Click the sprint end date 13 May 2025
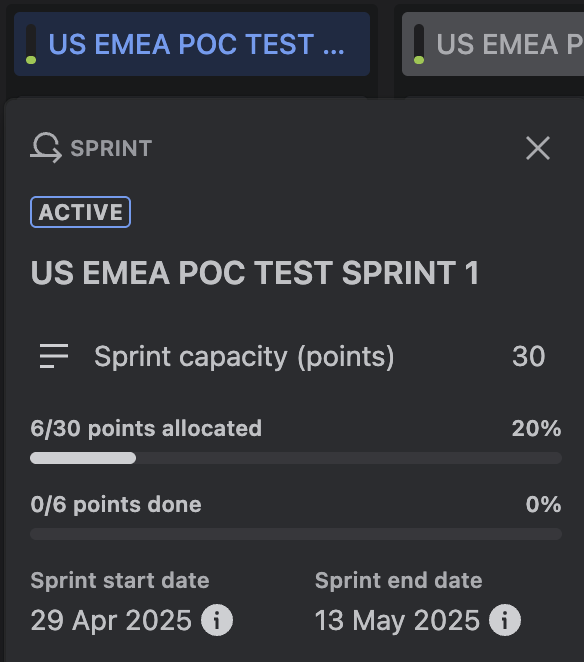 tap(397, 620)
